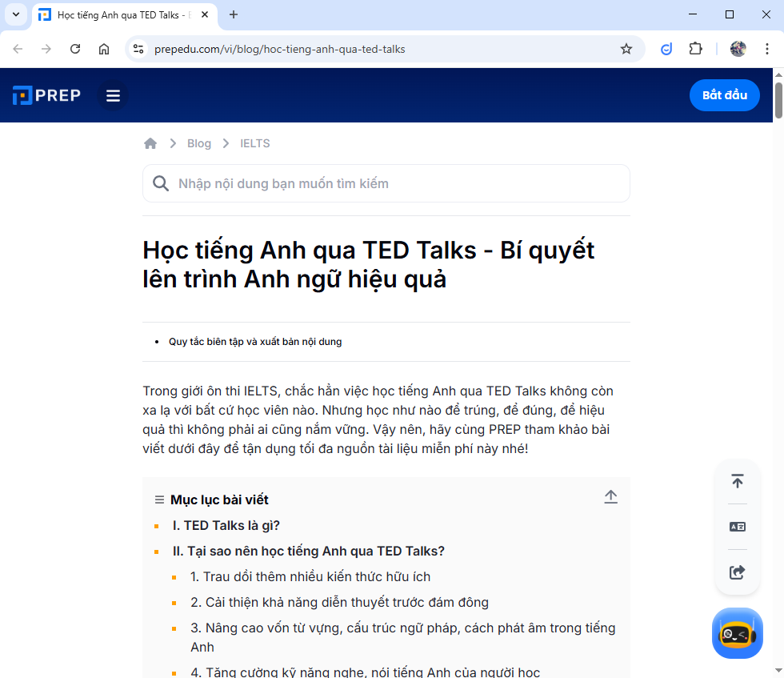This screenshot has height=678, width=784.
Task: View site information icon in address bar
Action: pos(138,49)
